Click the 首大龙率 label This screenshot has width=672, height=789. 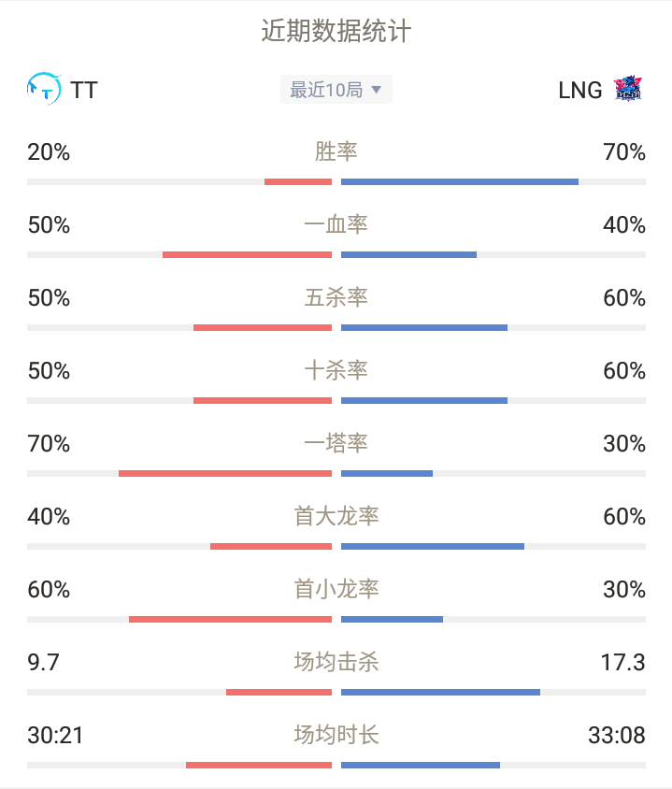(x=336, y=516)
